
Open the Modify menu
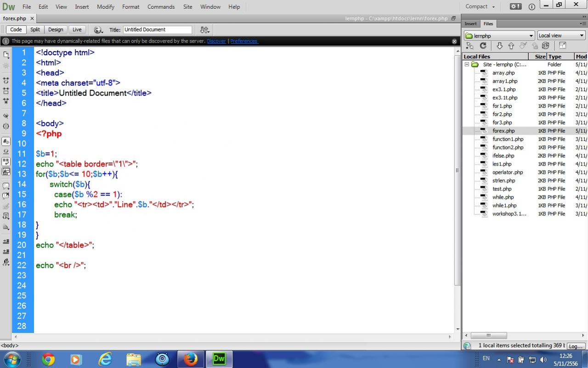click(106, 6)
